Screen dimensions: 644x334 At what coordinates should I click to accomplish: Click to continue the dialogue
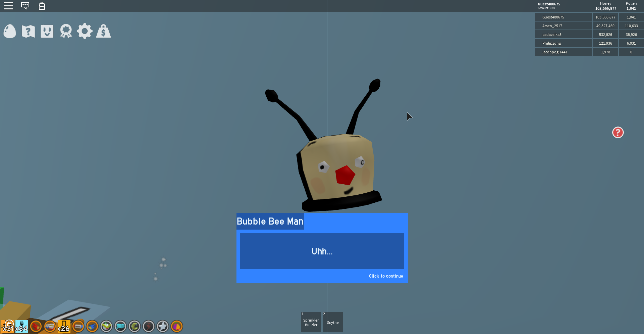pos(386,276)
